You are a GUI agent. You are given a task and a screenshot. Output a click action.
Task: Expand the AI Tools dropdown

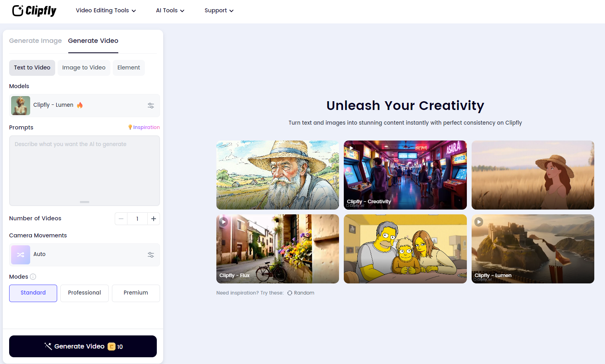170,11
